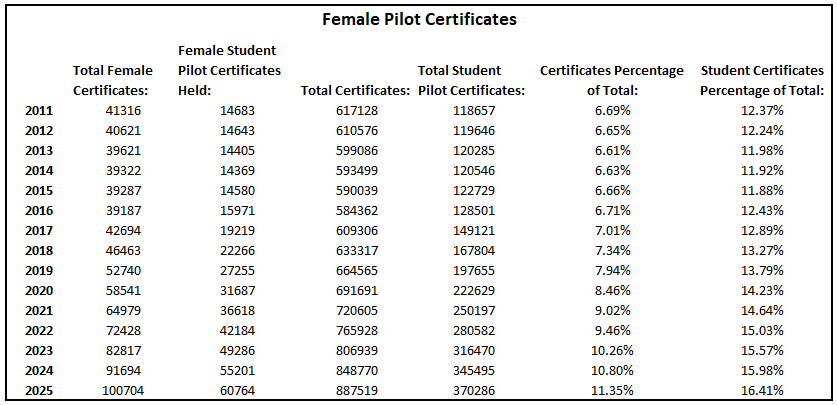Select the 2025 row label
Screen dimensions: 837x405
39,390
